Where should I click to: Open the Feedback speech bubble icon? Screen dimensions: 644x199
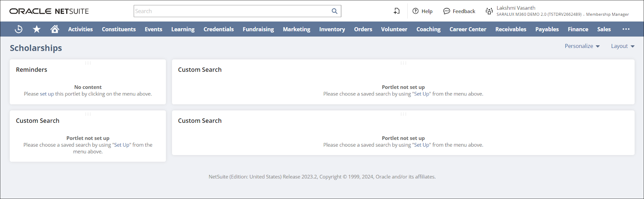tap(446, 11)
